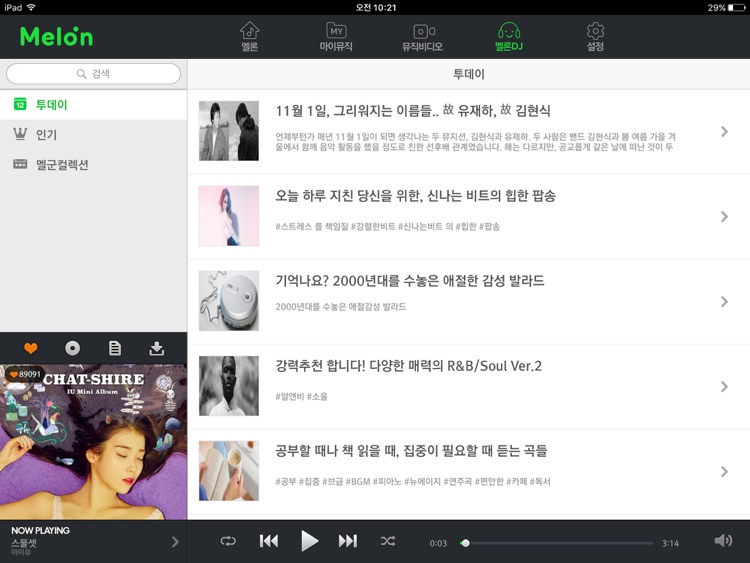This screenshot has width=750, height=563.
Task: Click the 89091 likes badge
Action: [25, 374]
